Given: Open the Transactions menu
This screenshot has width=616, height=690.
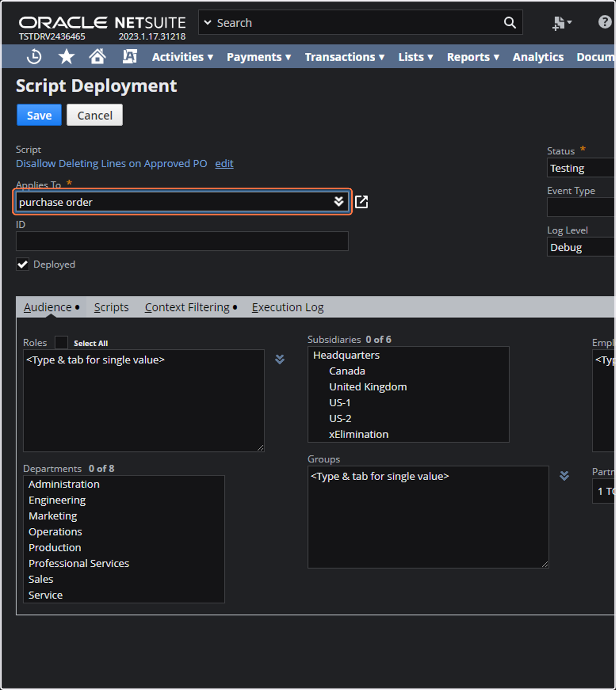Looking at the screenshot, I should [344, 57].
